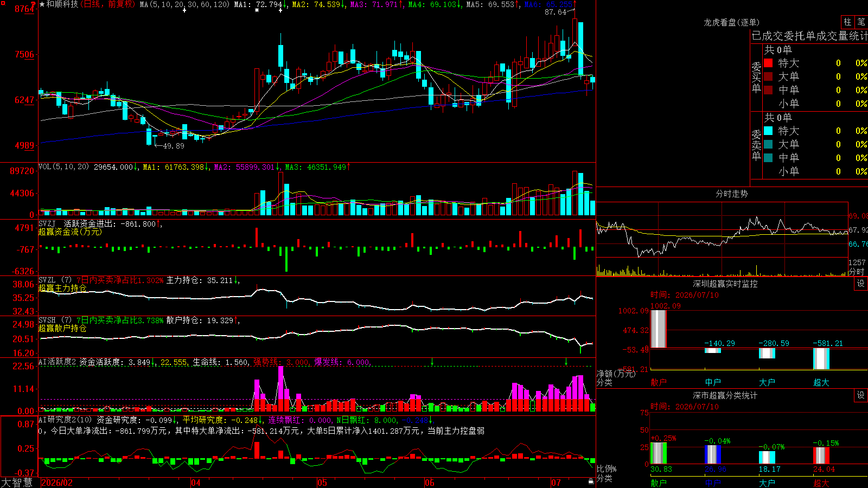Click the stock name 和顺科技
Viewport: 868px width, 488px height.
(x=62, y=4)
